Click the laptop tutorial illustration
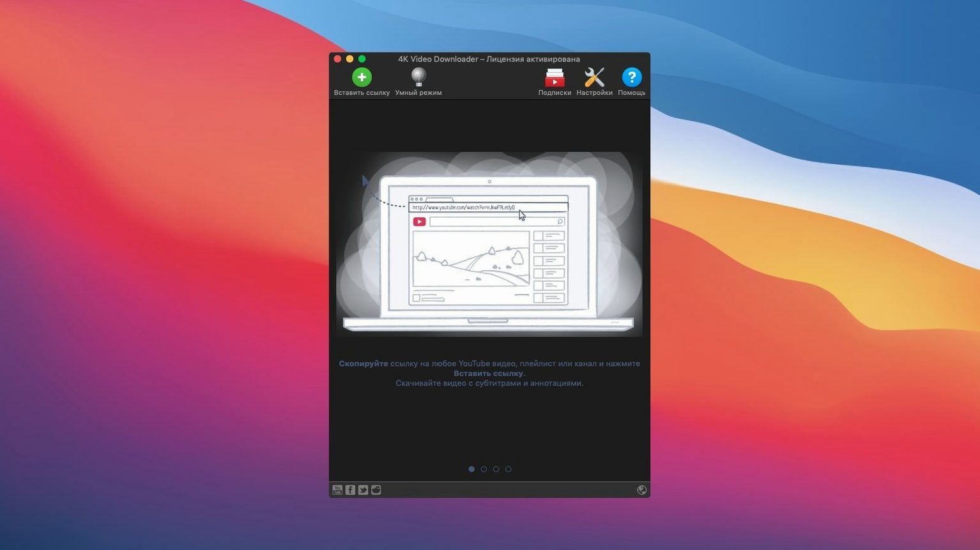 coord(489,244)
